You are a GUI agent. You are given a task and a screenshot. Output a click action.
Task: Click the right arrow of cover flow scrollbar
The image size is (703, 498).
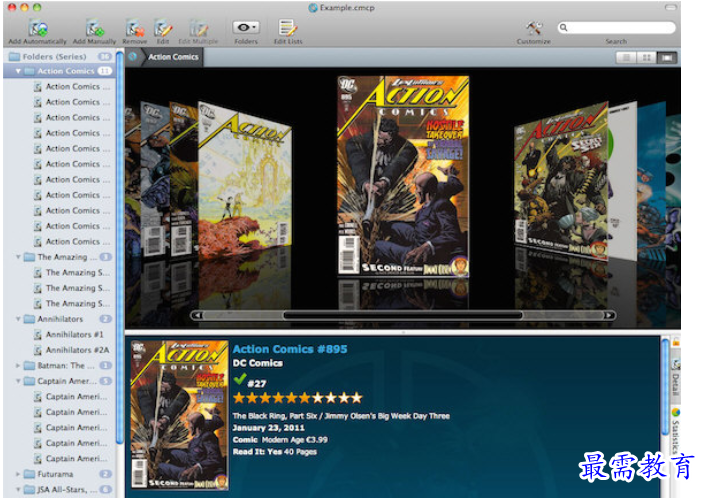pyautogui.click(x=609, y=316)
